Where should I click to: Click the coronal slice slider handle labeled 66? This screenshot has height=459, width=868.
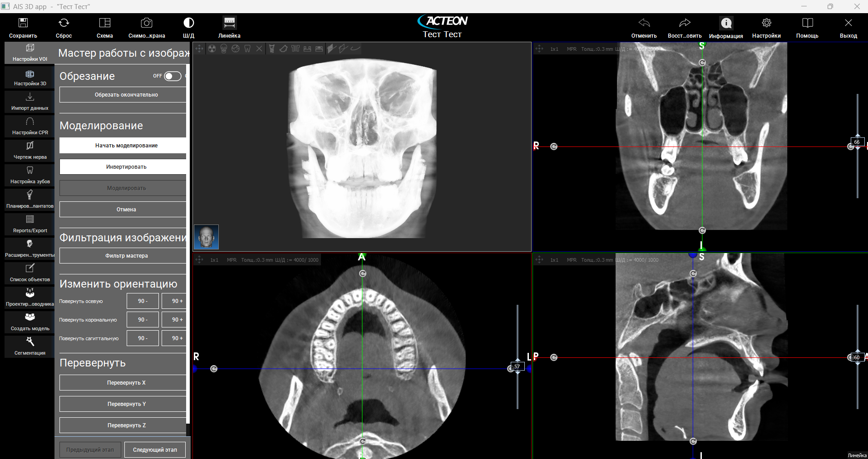click(x=857, y=142)
